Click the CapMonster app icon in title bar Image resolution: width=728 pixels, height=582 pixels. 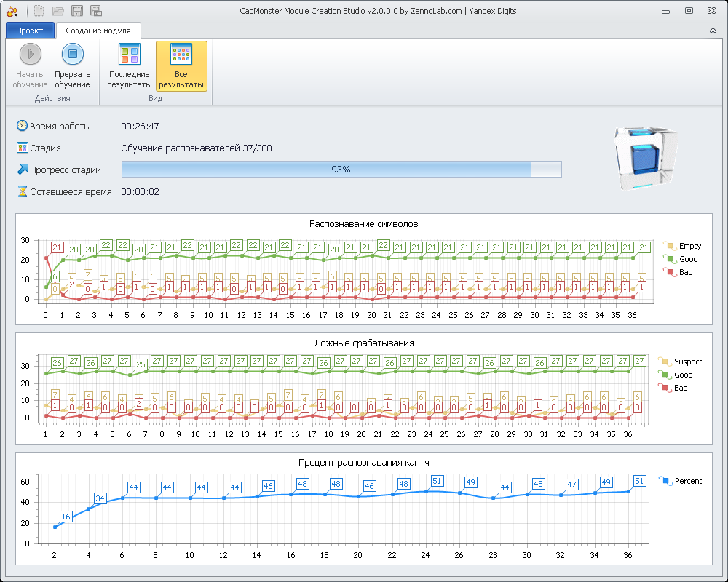12,11
